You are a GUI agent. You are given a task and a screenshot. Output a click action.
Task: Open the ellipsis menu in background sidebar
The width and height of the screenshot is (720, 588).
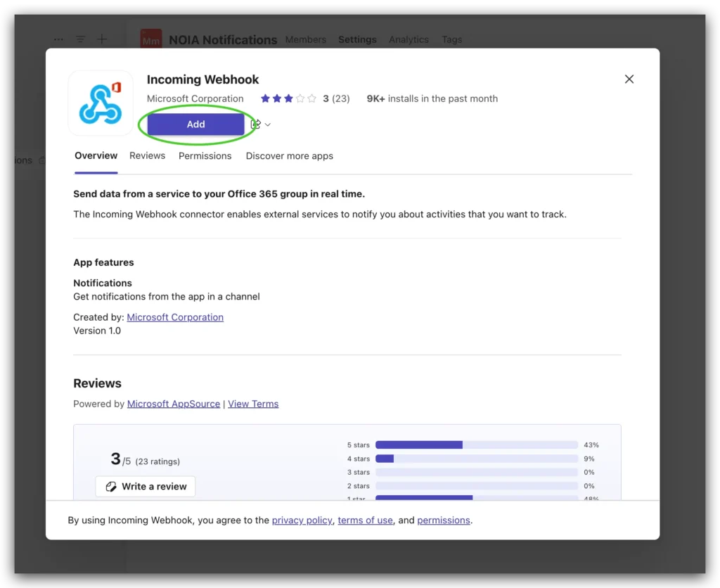pos(58,39)
